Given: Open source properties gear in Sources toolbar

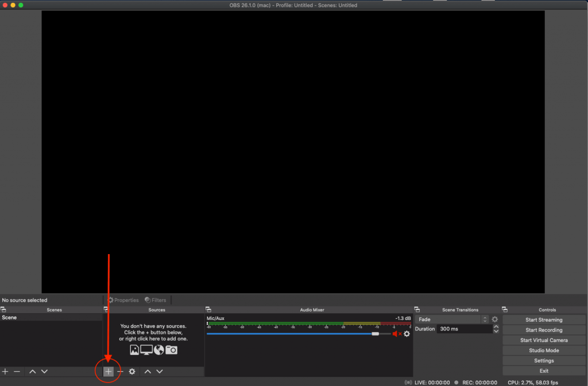Looking at the screenshot, I should 132,372.
